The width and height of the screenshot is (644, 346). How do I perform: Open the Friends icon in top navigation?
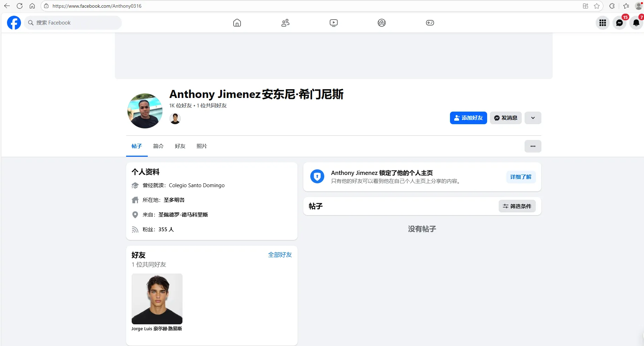coord(285,22)
